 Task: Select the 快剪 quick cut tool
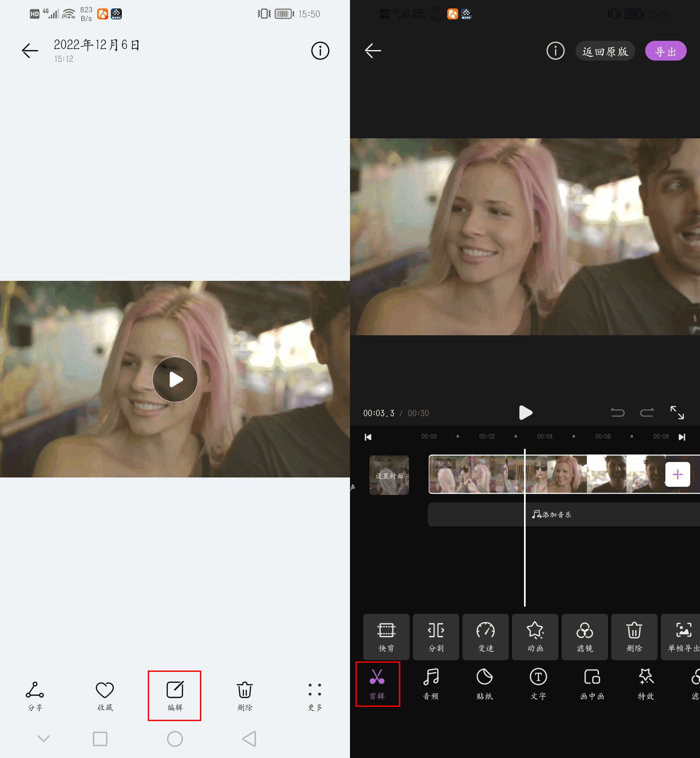(386, 637)
